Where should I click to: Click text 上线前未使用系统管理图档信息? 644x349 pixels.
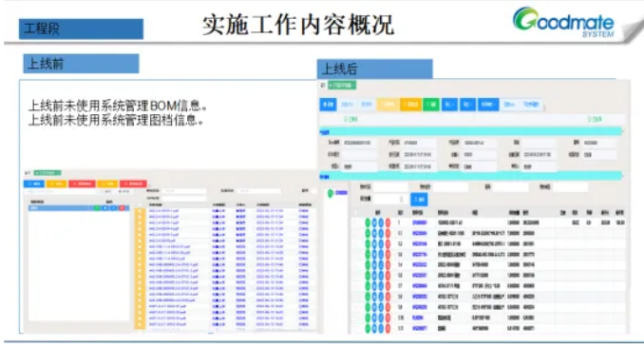pyautogui.click(x=116, y=120)
